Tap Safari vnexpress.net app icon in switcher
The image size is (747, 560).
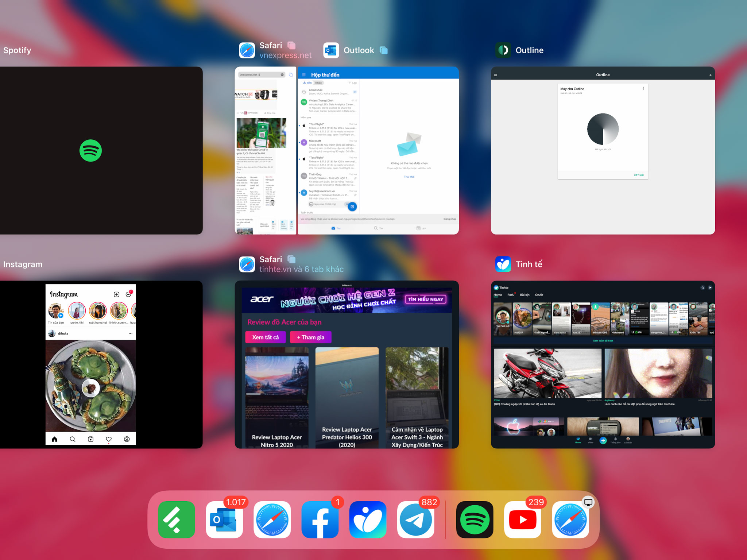[x=247, y=50]
